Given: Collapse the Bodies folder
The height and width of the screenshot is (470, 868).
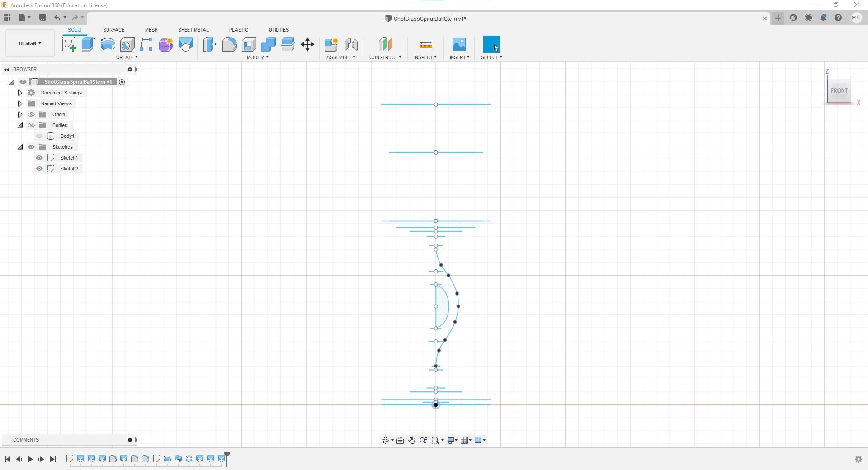Looking at the screenshot, I should [x=20, y=125].
